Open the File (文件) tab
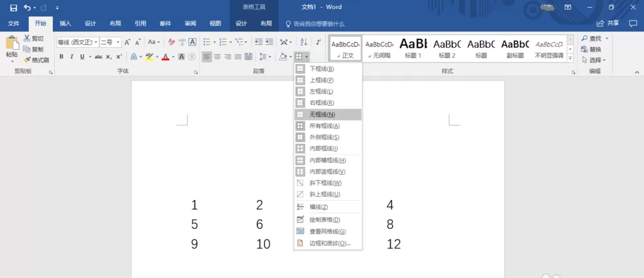Viewport: 644px width, 278px height. 14,23
